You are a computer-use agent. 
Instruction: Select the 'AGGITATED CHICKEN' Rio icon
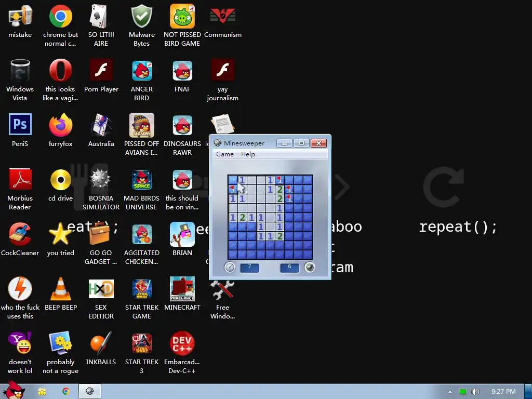(x=141, y=234)
